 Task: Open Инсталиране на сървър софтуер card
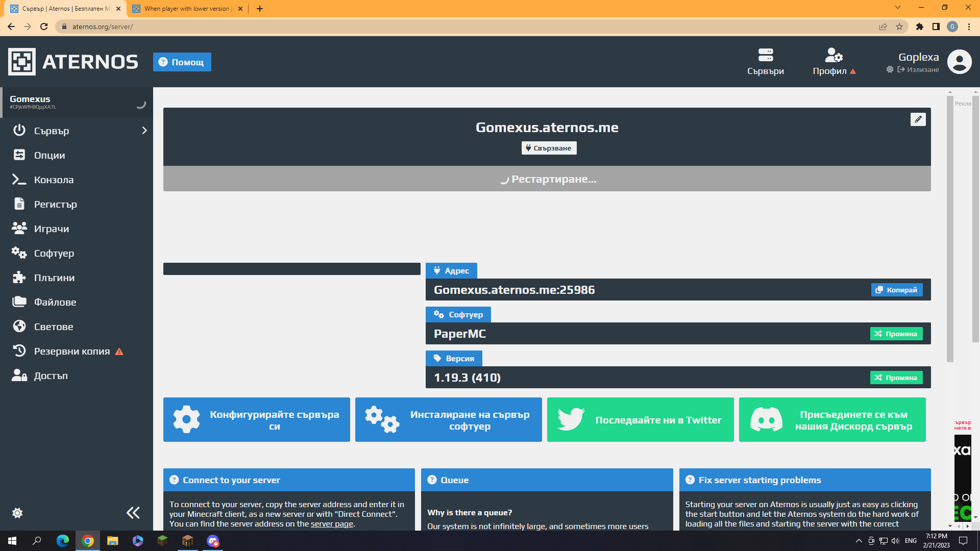(449, 420)
